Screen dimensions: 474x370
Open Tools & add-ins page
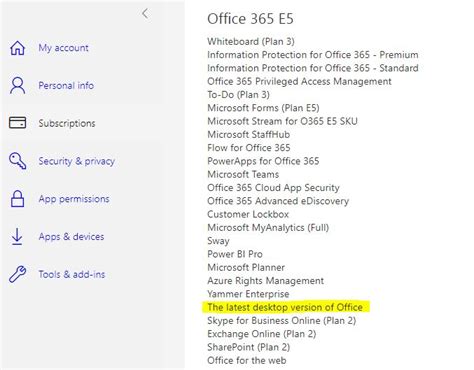(x=72, y=274)
